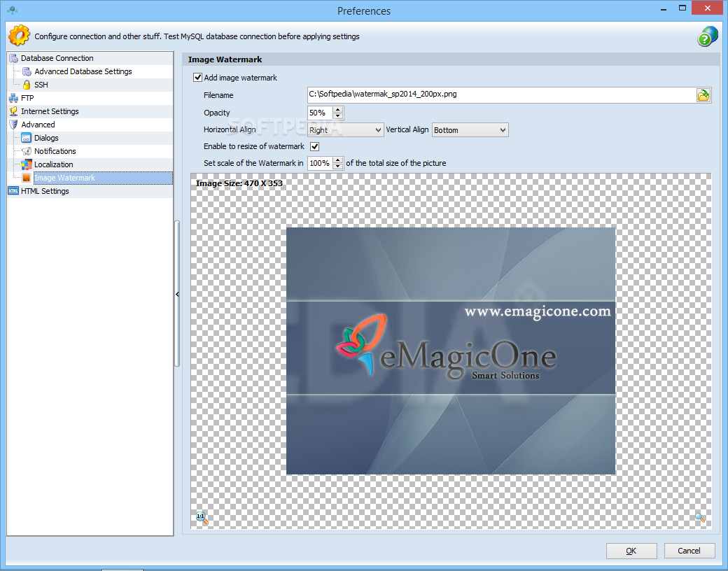
Task: Open Internet Settings page
Action: [50, 111]
